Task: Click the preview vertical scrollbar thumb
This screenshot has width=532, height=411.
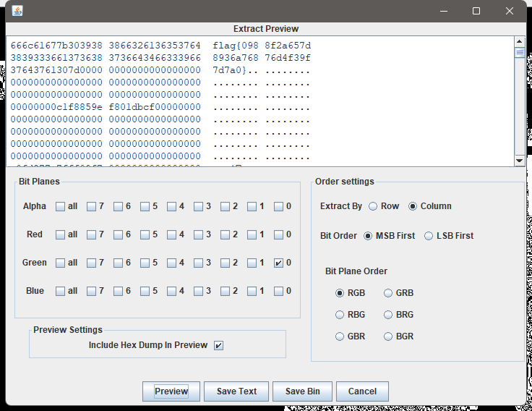Action: tap(520, 53)
